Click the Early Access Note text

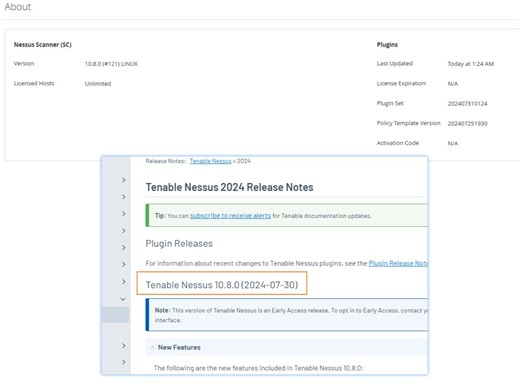[x=291, y=315]
